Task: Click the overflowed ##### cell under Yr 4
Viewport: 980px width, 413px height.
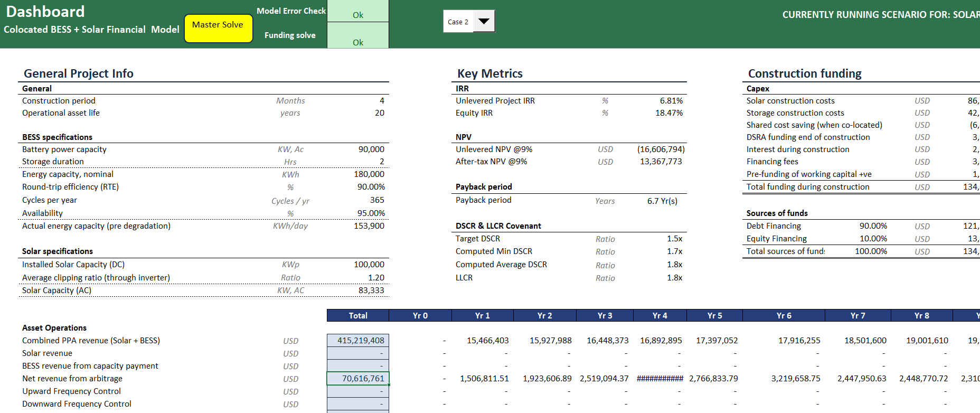Action: (x=659, y=379)
